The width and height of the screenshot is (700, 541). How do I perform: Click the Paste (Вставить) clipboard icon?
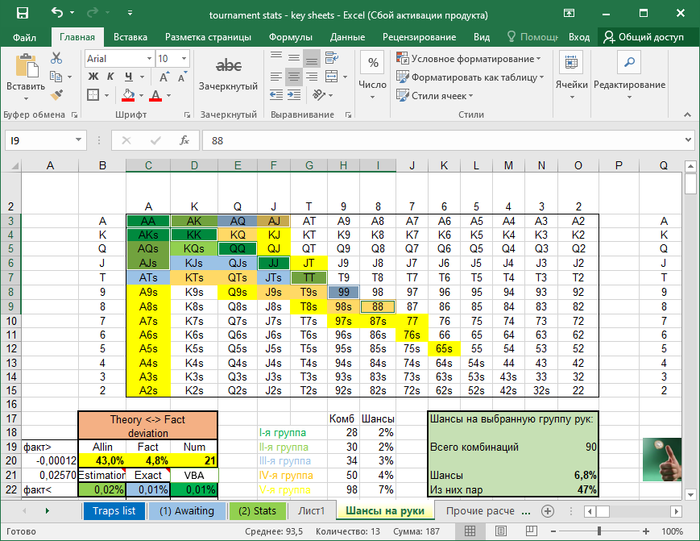26,66
